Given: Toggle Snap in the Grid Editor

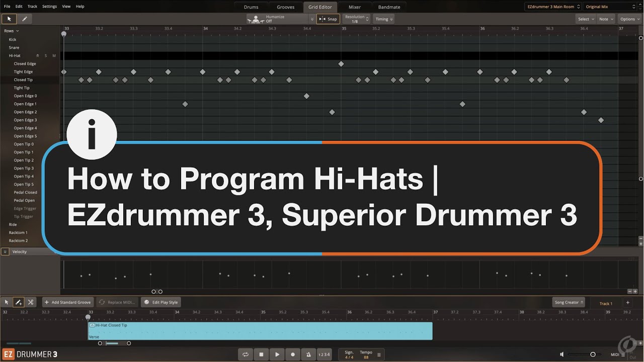Looking at the screenshot, I should click(329, 19).
